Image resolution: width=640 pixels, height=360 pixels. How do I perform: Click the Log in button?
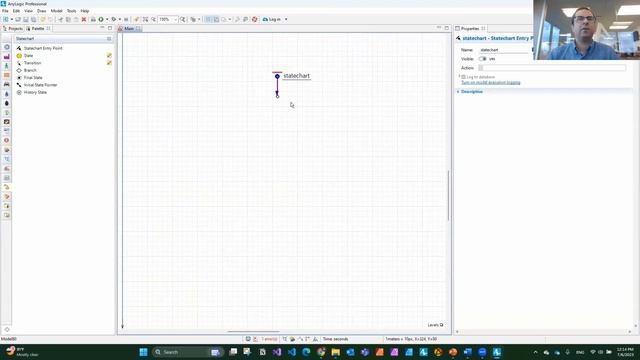pos(271,19)
